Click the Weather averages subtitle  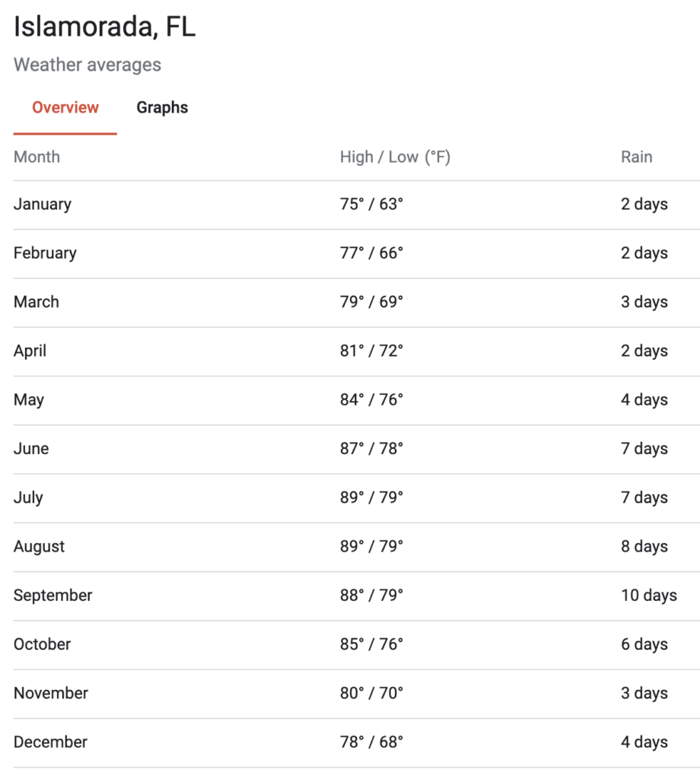(87, 65)
